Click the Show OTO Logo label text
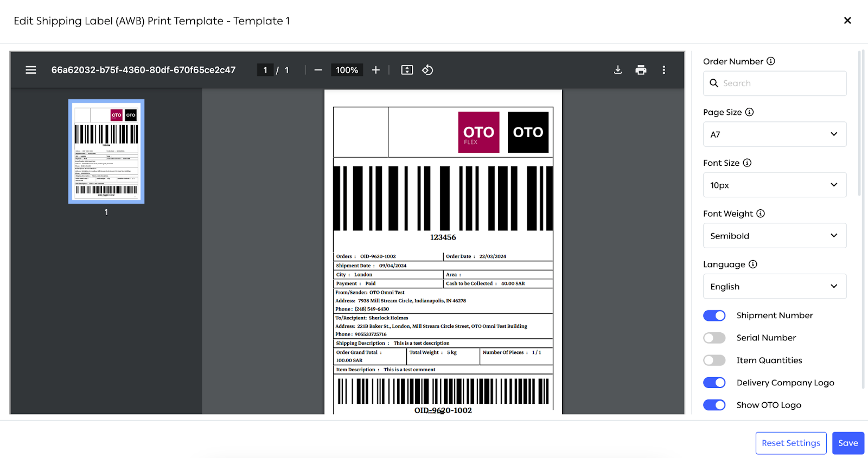The height and width of the screenshot is (458, 868). pyautogui.click(x=769, y=405)
